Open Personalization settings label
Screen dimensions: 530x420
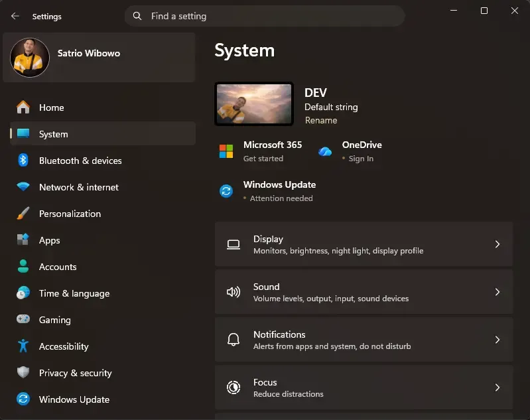tap(70, 214)
